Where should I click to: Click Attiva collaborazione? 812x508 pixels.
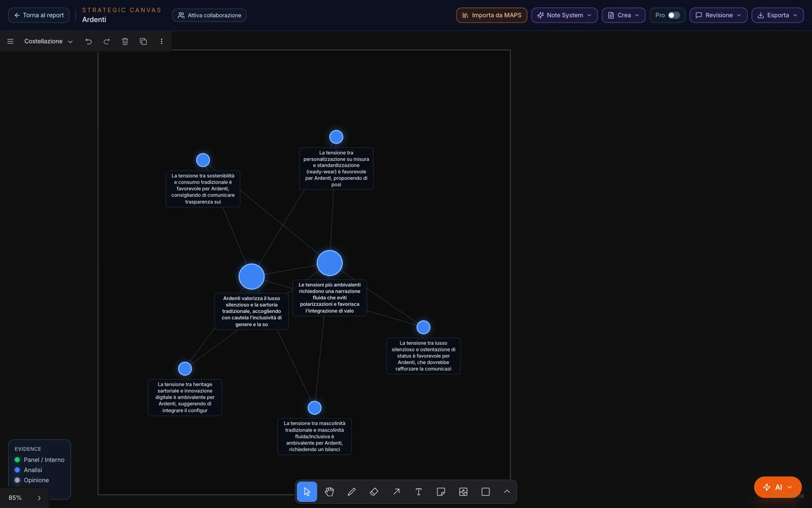coord(209,15)
